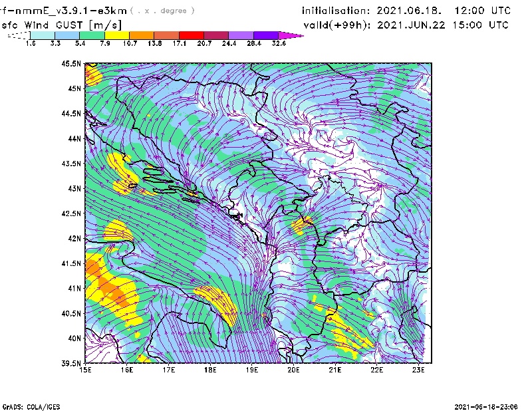
Task: Click the initialisation date 2021.06.18. text
Action: point(409,11)
